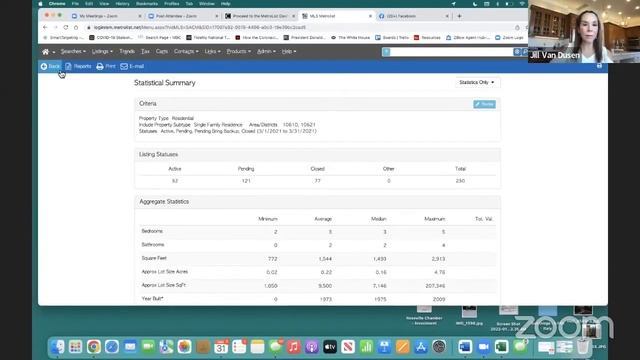Switch to the Post Attendee - Zoom tab
This screenshot has height=360, width=640.
(x=182, y=16)
